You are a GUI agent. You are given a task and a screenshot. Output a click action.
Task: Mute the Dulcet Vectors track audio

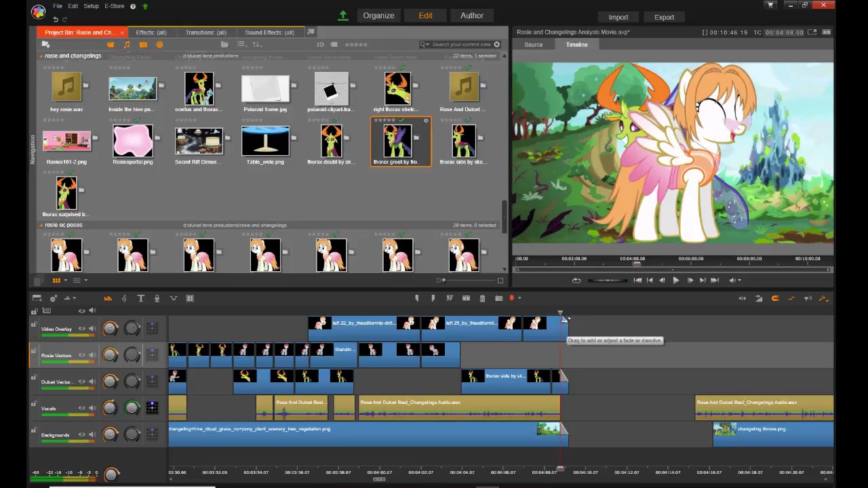pyautogui.click(x=92, y=382)
